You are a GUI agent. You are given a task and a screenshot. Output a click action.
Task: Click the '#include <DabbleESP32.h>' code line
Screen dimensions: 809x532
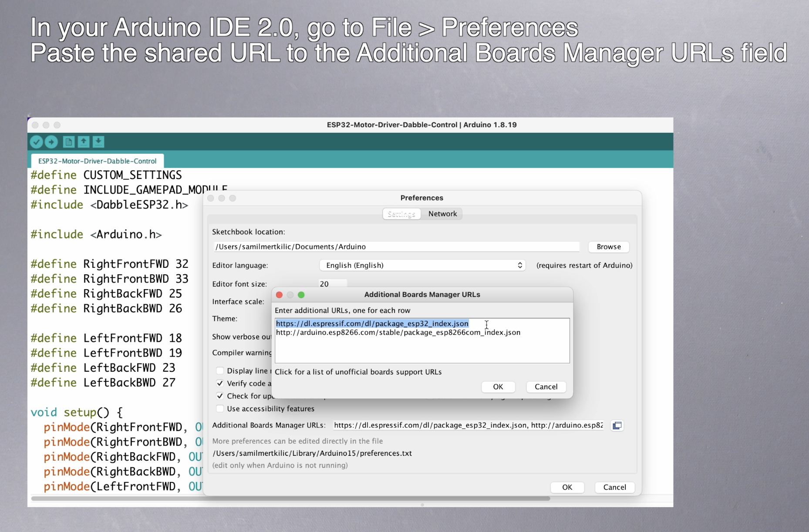point(109,205)
